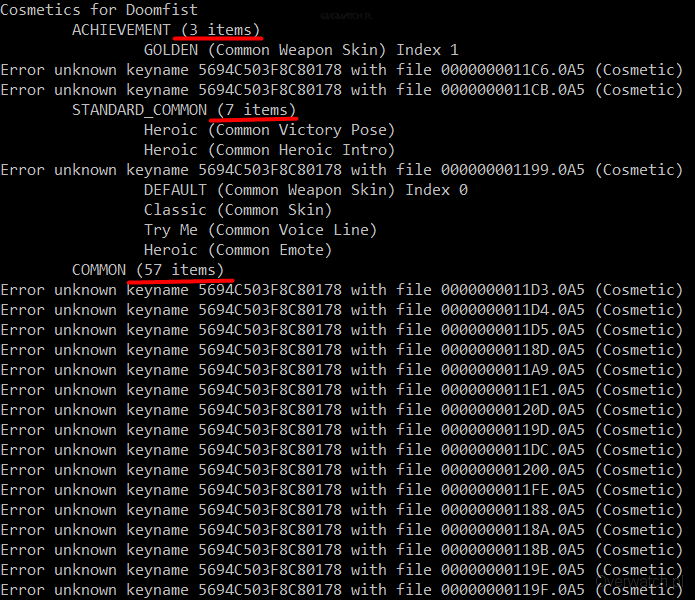This screenshot has height=600, width=695.
Task: Select the ACHIEVEMENT (3 items) heading
Action: (165, 30)
